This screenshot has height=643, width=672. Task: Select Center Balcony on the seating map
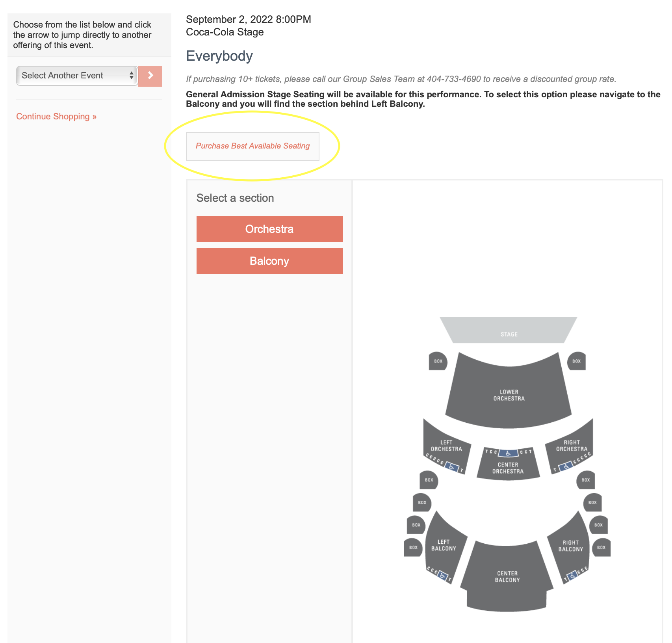click(x=507, y=576)
